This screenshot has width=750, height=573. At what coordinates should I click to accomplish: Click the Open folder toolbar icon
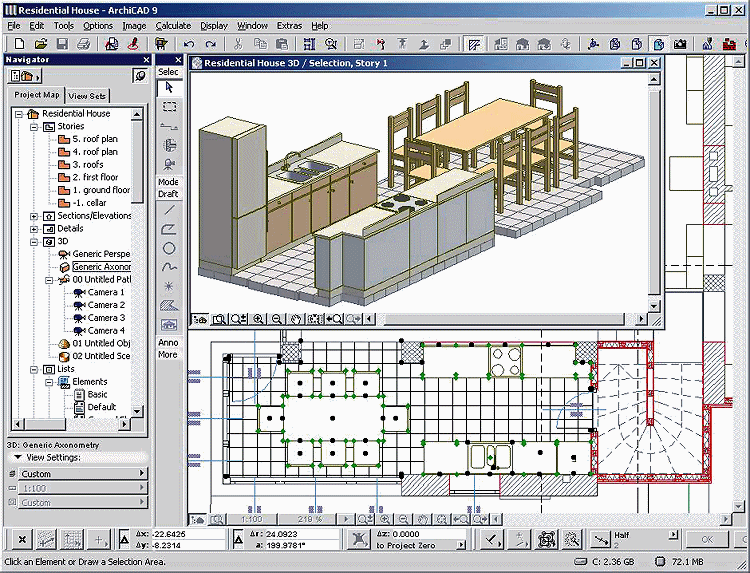pos(41,44)
